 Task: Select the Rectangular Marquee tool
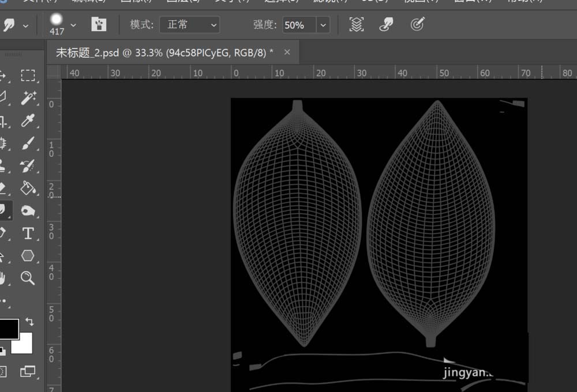[x=27, y=76]
